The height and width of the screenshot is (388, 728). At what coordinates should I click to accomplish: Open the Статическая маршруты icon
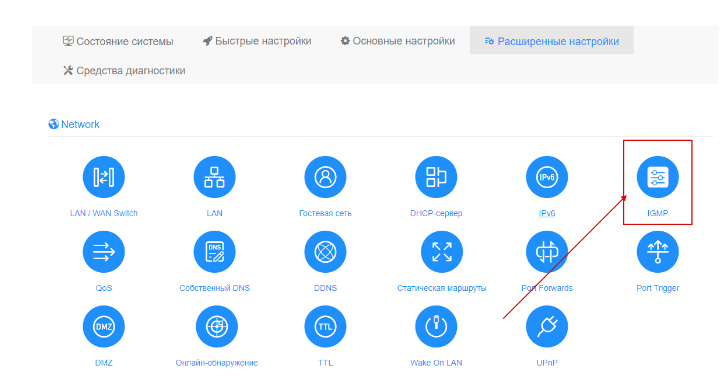coord(442,252)
